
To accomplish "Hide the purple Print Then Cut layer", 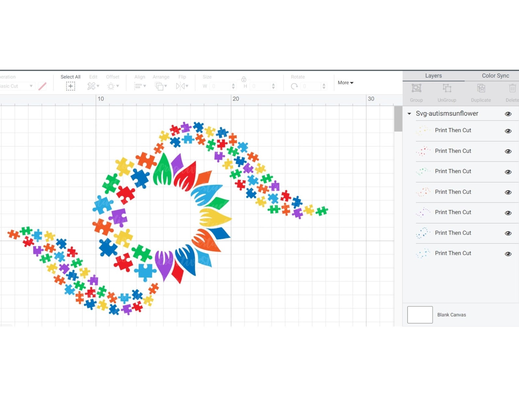I will 508,213.
